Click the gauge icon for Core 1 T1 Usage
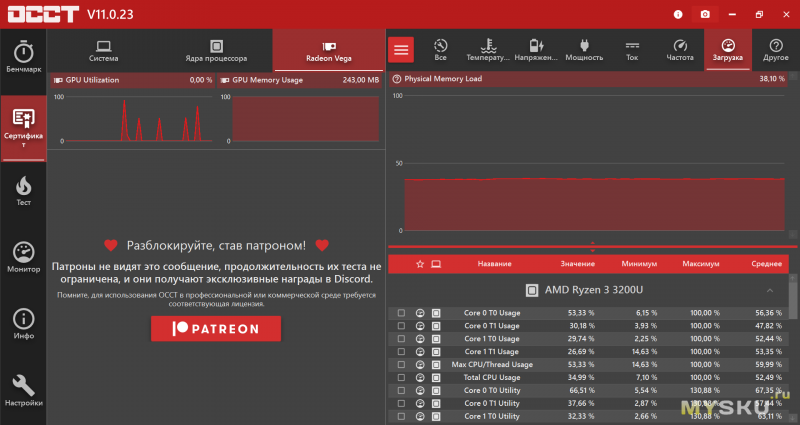Image resolution: width=800 pixels, height=425 pixels. [x=420, y=352]
